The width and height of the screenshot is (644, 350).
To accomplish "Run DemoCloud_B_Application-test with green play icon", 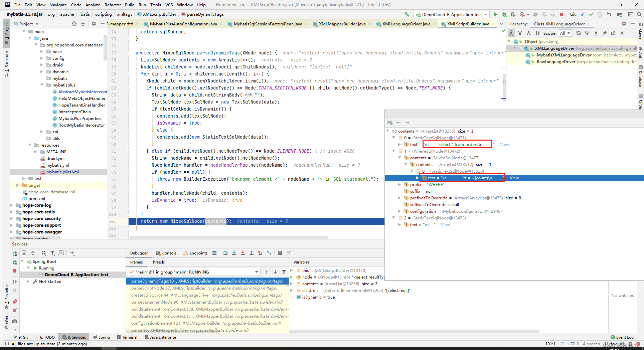I will (496, 14).
